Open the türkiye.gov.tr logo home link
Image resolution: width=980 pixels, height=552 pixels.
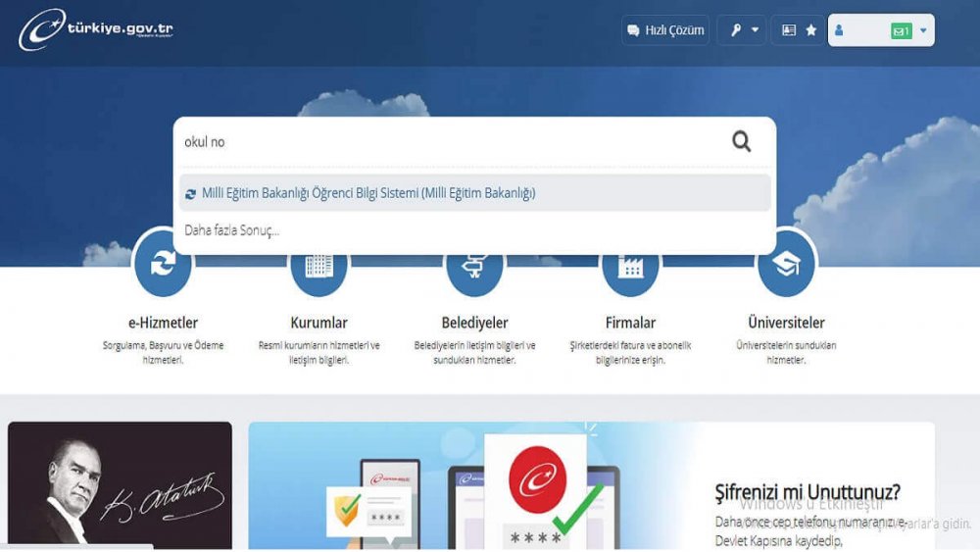[x=96, y=29]
